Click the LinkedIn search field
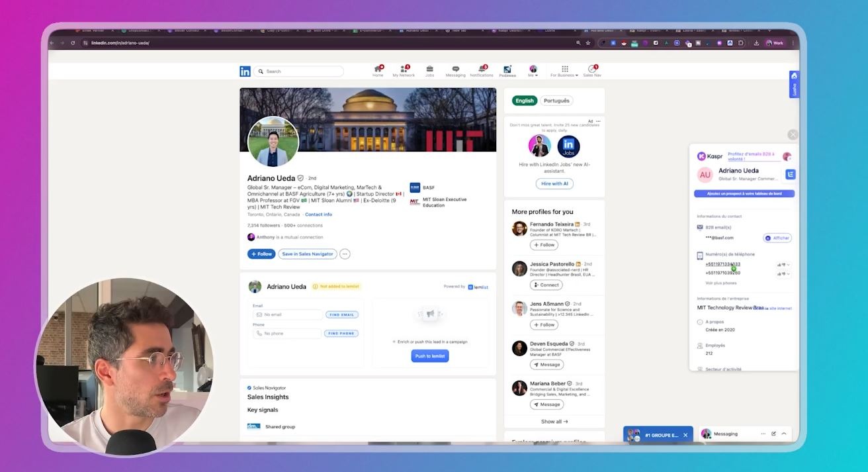Image resolution: width=868 pixels, height=472 pixels. click(298, 71)
